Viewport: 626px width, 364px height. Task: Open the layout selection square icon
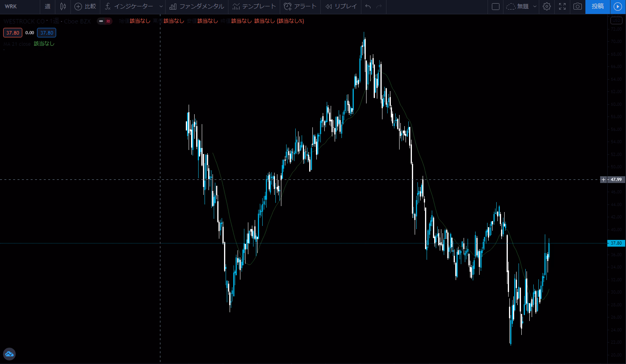495,6
